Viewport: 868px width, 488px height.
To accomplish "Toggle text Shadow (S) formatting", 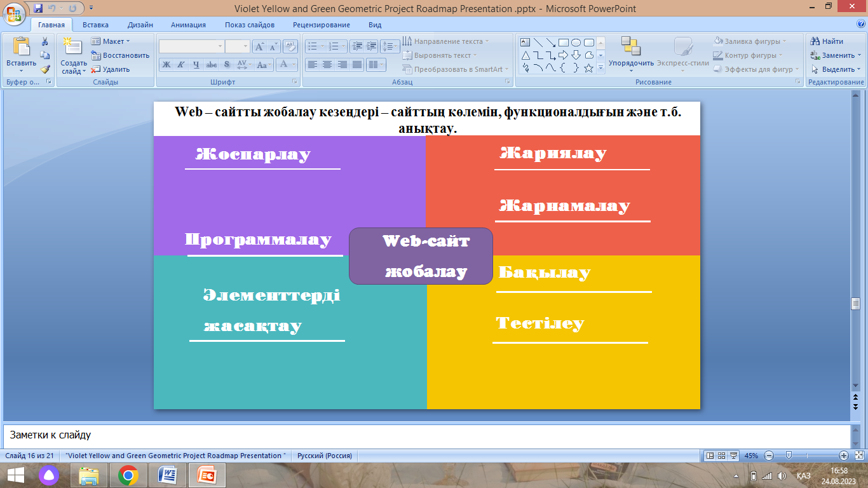I will (x=227, y=64).
